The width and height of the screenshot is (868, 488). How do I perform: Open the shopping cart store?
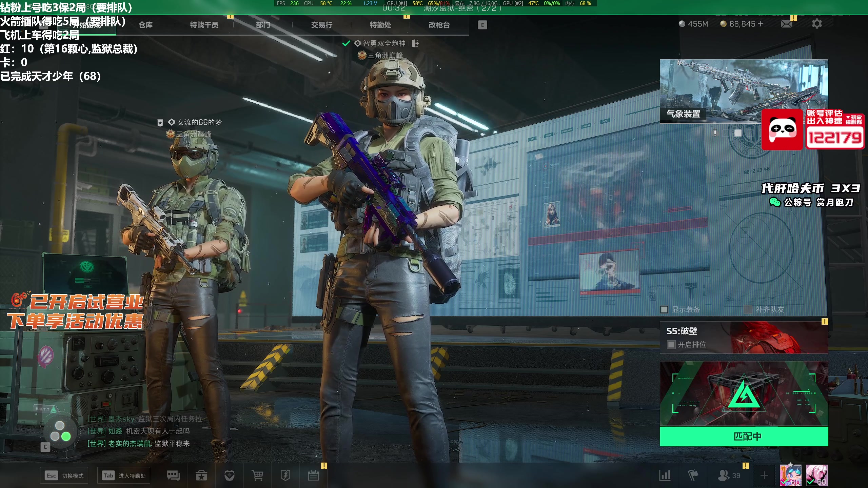(258, 476)
